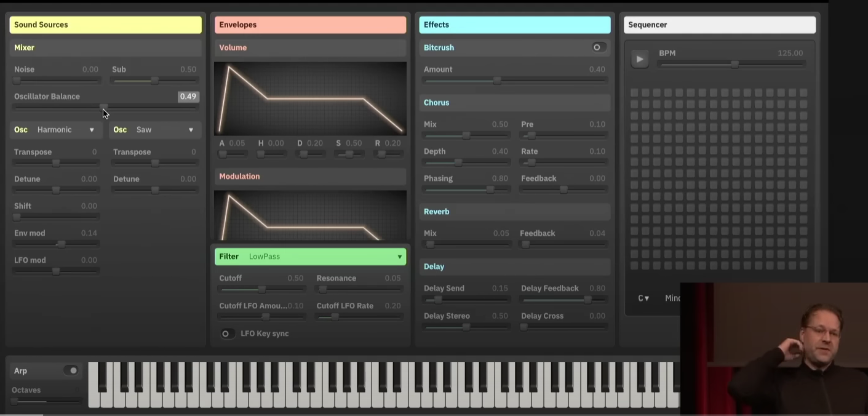Image resolution: width=868 pixels, height=416 pixels.
Task: Click the Chorus section heading
Action: pyautogui.click(x=515, y=102)
